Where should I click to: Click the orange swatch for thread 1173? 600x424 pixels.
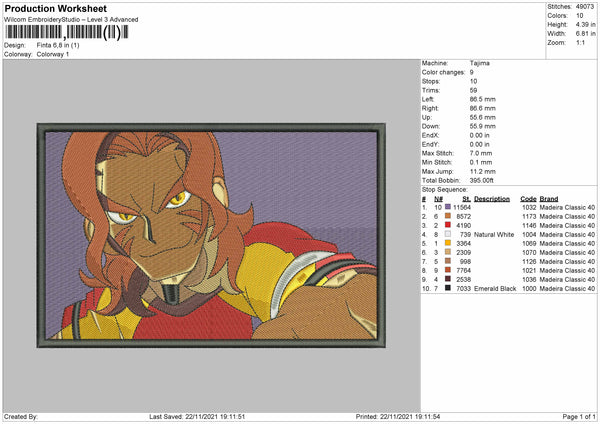pyautogui.click(x=448, y=216)
